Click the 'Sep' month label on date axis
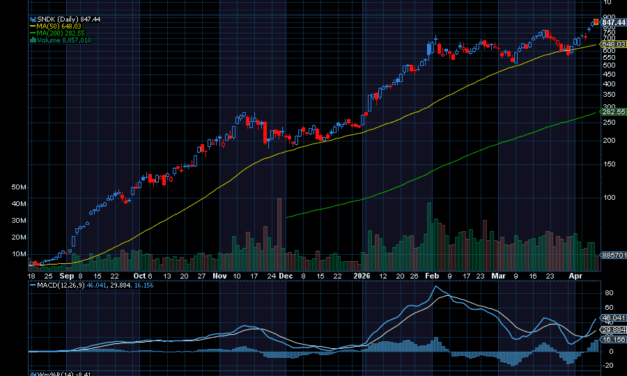 click(67, 276)
